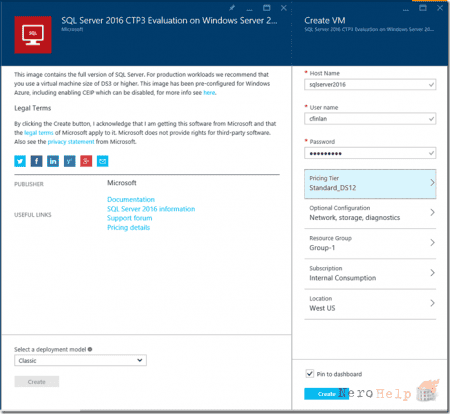This screenshot has width=450, height=414.
Task: Click the 'Create VM' blade title
Action: [x=325, y=20]
